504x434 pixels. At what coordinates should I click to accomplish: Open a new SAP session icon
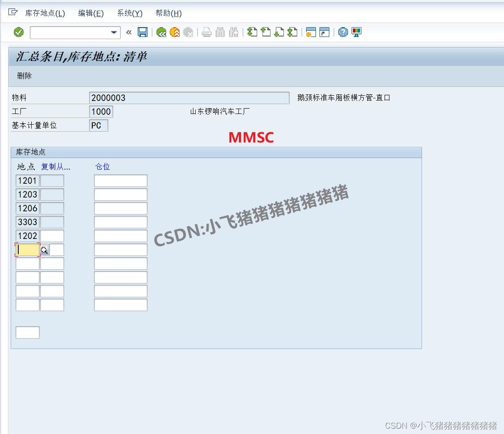311,32
